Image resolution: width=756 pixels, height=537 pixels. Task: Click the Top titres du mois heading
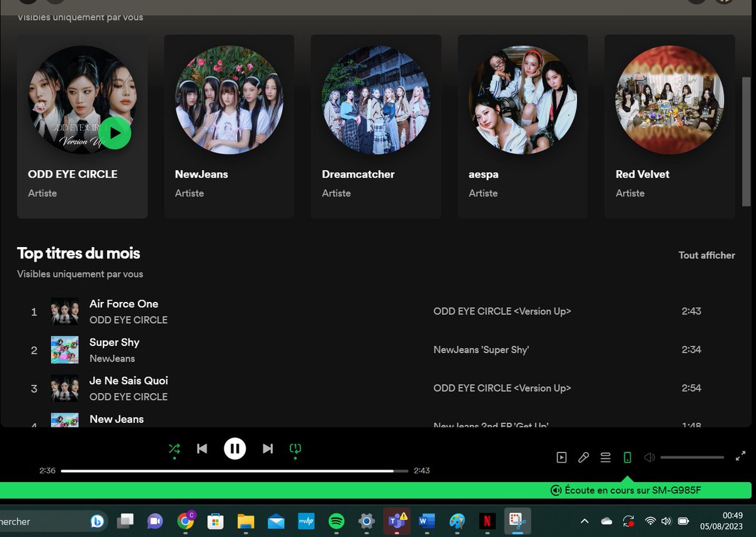(78, 253)
